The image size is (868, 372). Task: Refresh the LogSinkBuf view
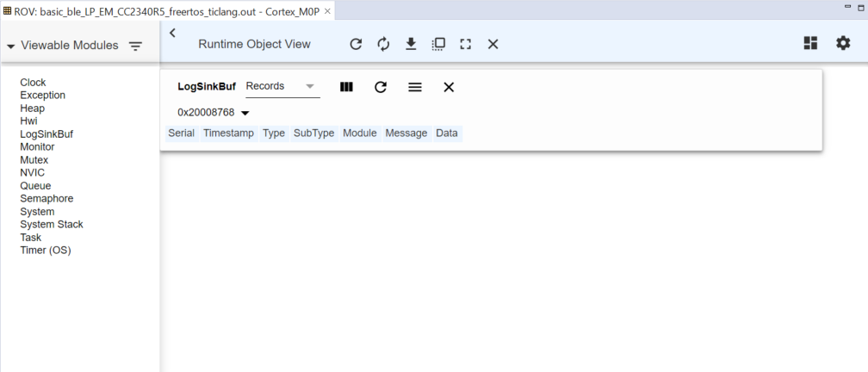coord(381,87)
